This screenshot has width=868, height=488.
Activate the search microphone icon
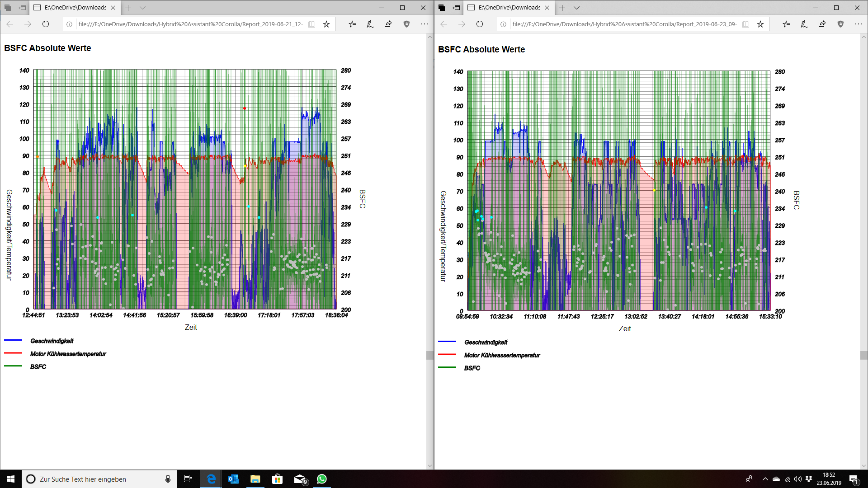[x=168, y=479]
